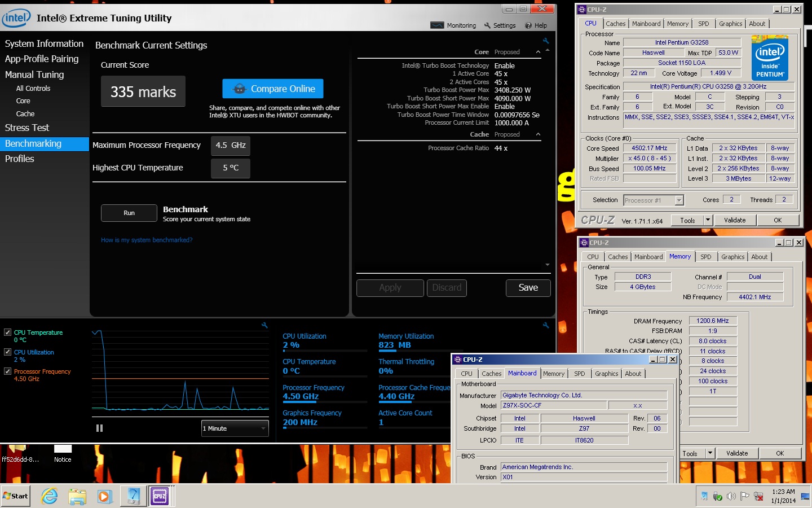
Task: Switch to Memory tab in Mainboard CPU-Z
Action: click(554, 374)
